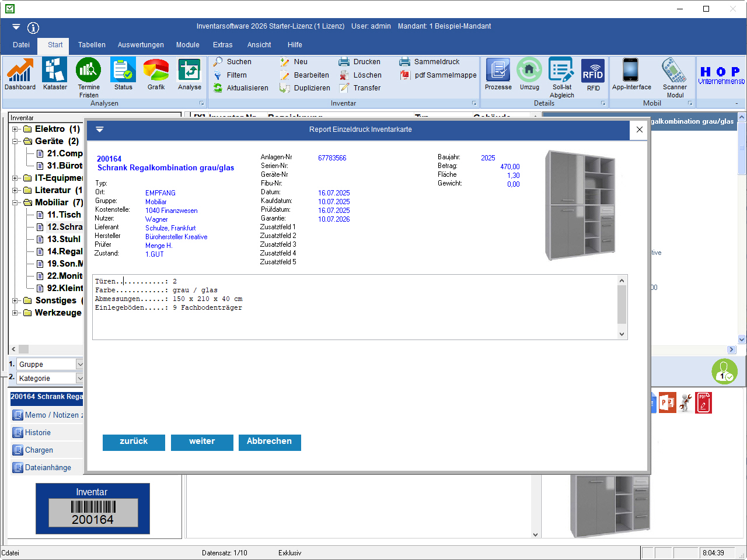This screenshot has width=747, height=560.
Task: Open the Kataster module
Action: click(55, 74)
